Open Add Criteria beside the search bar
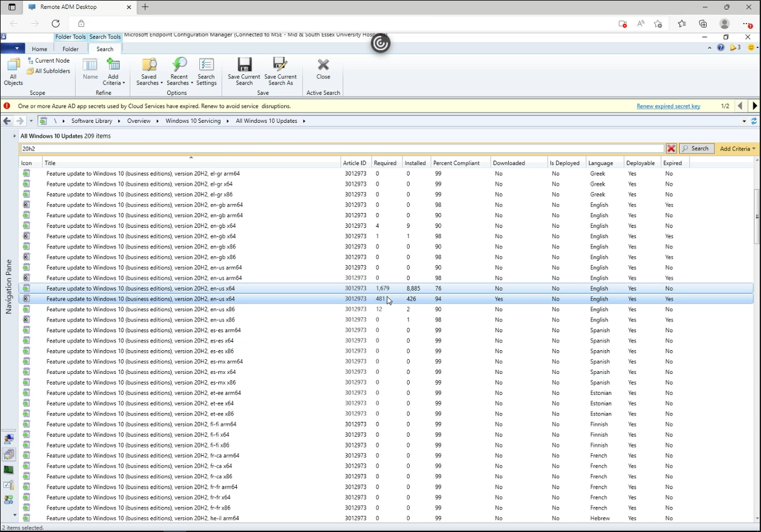The image size is (761, 532). pyautogui.click(x=737, y=148)
